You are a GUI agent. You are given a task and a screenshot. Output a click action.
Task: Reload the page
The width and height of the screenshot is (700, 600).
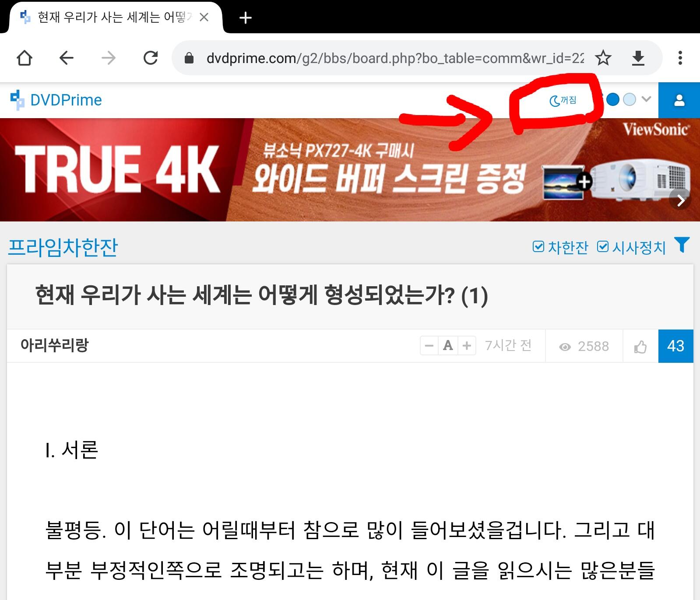[151, 58]
